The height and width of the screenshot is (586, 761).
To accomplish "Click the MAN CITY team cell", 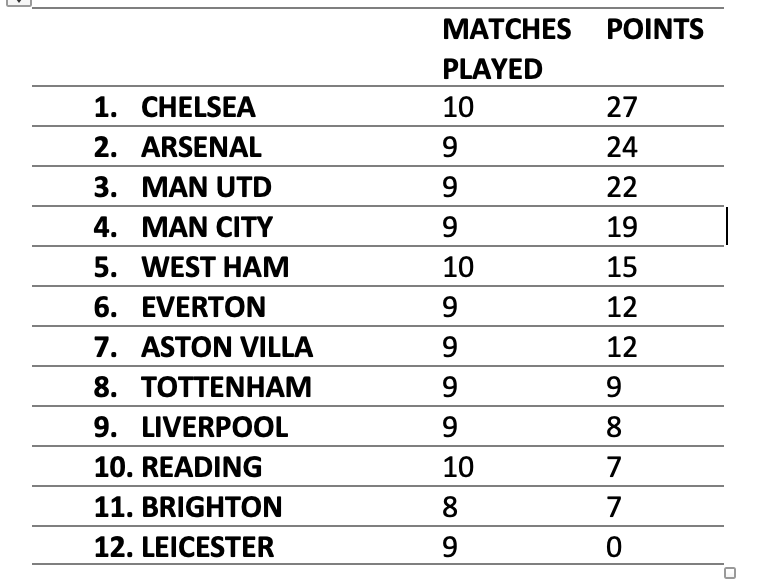I will click(207, 227).
